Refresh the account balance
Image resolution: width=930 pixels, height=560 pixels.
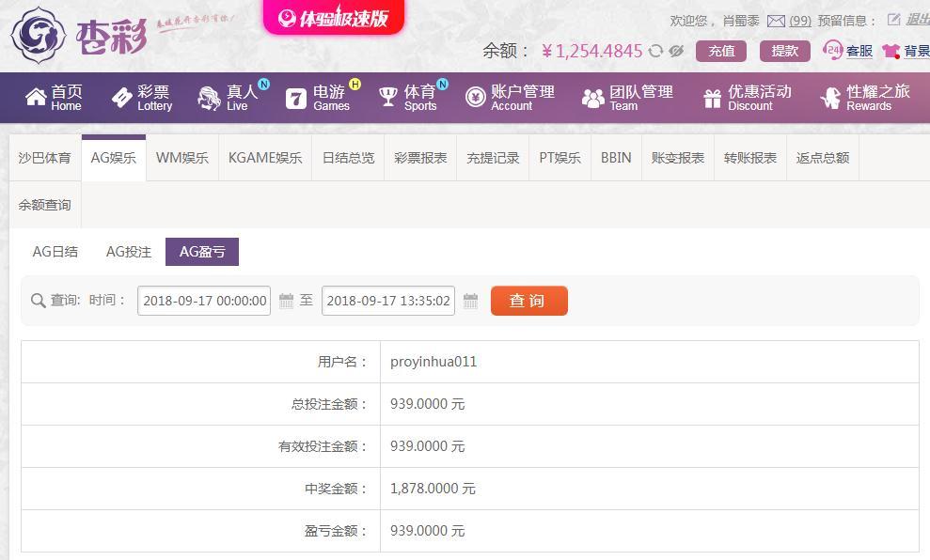pos(656,51)
